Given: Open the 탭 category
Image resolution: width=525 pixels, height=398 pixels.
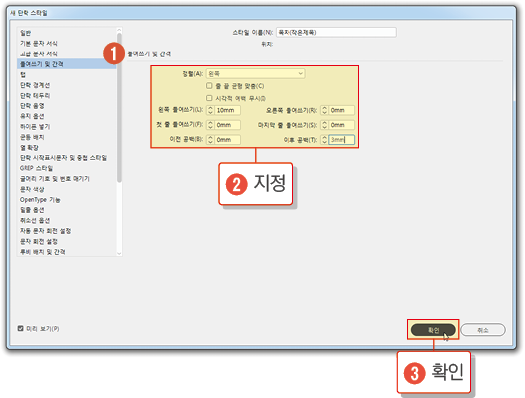Looking at the screenshot, I should (23, 74).
